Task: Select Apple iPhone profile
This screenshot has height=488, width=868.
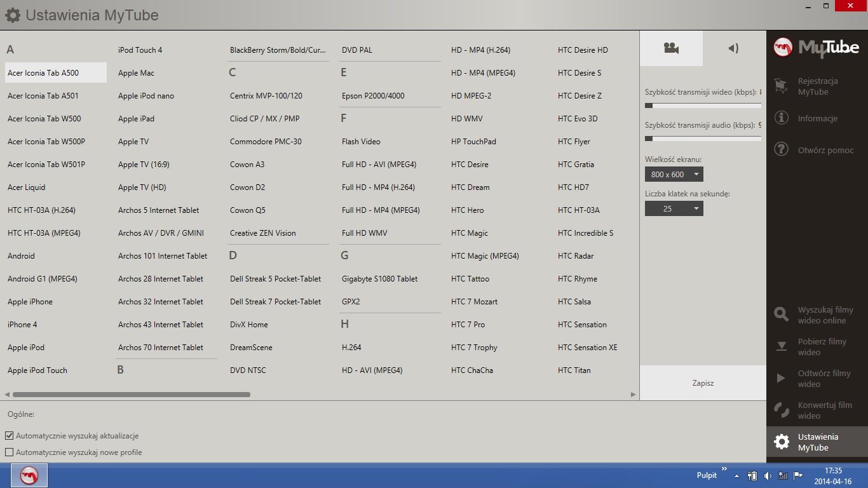Action: point(30,301)
